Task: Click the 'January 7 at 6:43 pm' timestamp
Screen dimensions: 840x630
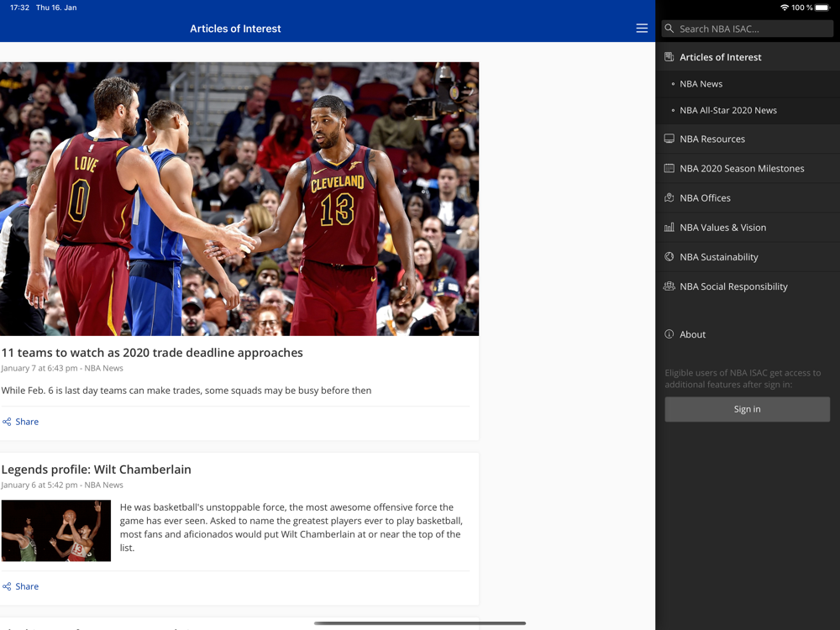Action: pos(39,368)
